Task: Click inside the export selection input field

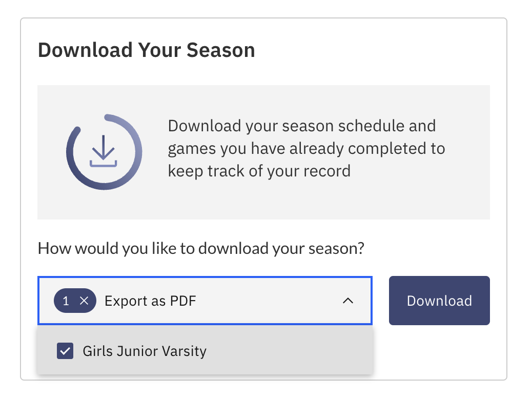Action: coord(231,301)
